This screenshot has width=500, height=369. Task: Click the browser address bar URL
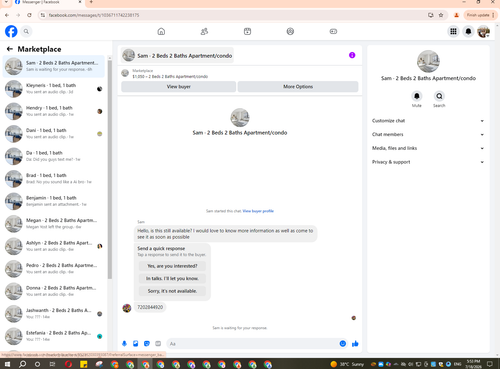point(94,15)
